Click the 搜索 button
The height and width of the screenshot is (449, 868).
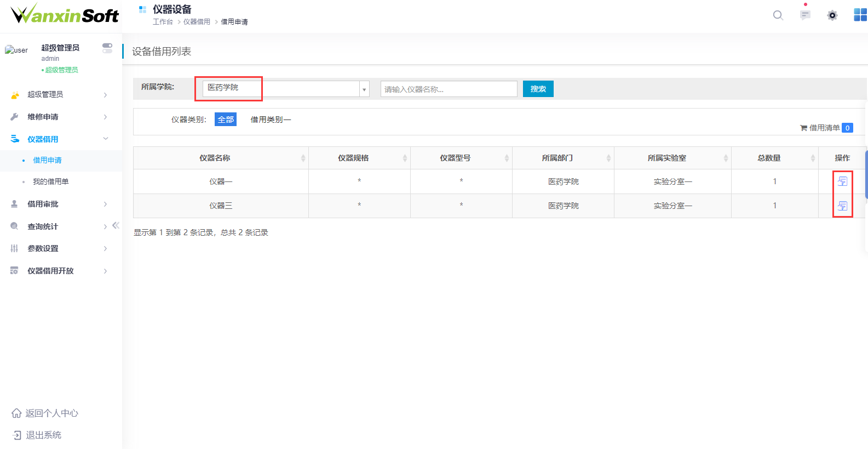(538, 89)
